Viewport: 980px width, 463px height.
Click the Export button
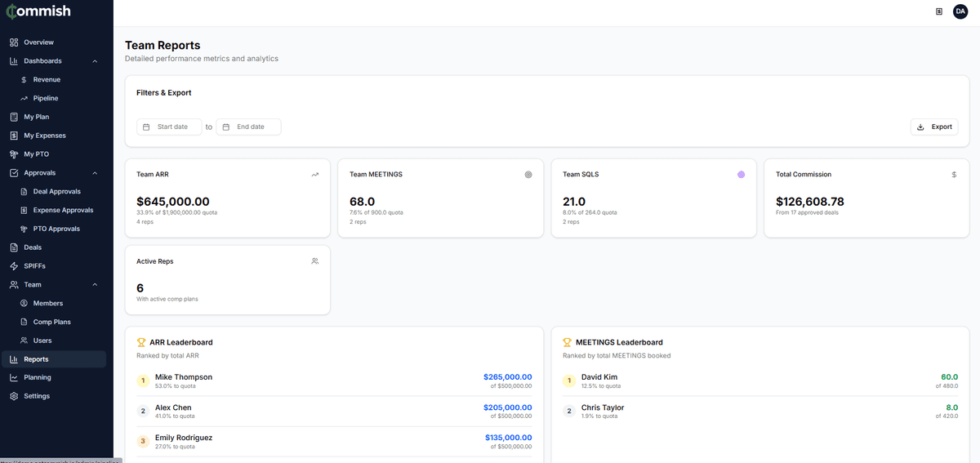934,127
